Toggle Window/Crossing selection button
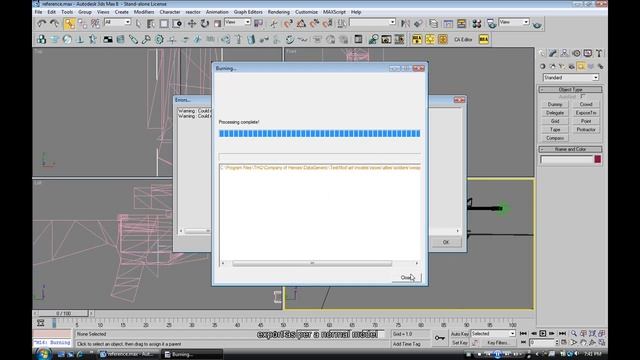This screenshot has height=360, width=640. [x=177, y=24]
